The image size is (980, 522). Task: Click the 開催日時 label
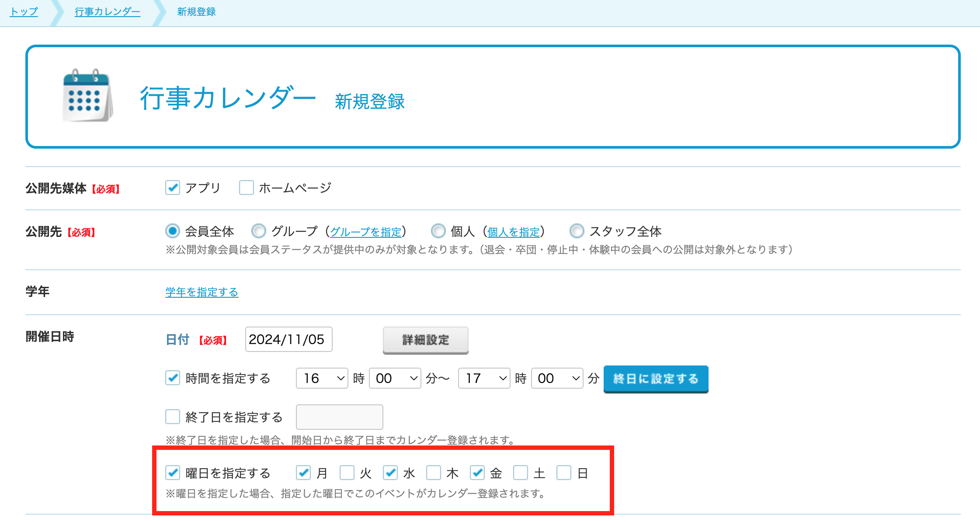click(50, 337)
